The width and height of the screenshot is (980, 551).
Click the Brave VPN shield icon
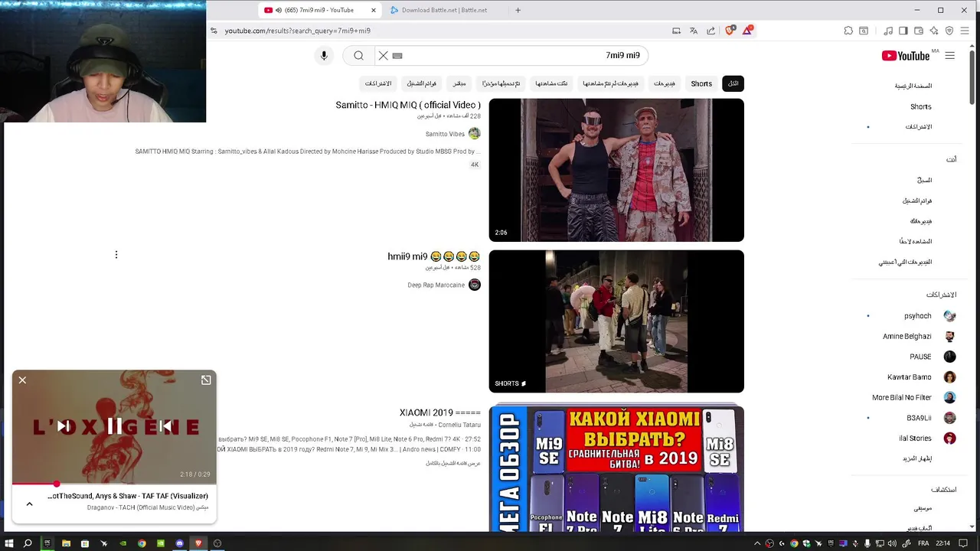[949, 31]
